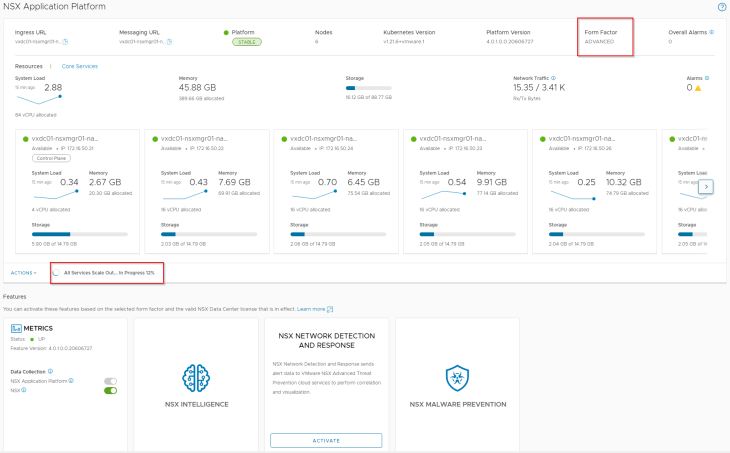Click the info icon next to Alarms

(707, 78)
